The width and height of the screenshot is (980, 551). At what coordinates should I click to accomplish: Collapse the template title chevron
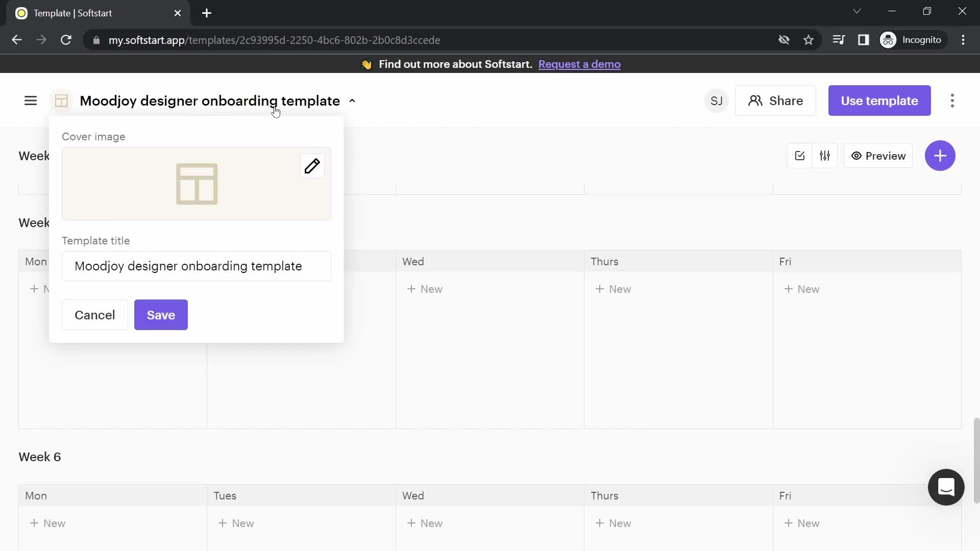(x=352, y=101)
